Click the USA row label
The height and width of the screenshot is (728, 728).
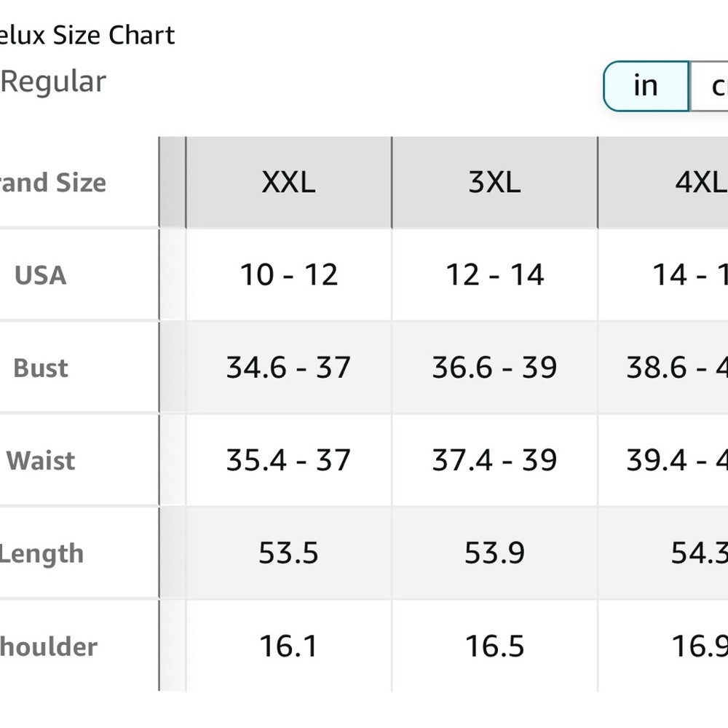pos(40,275)
